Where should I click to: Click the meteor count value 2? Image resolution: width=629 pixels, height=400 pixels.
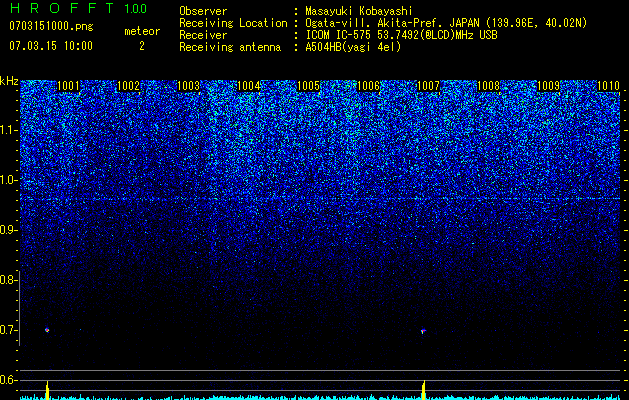(x=142, y=46)
